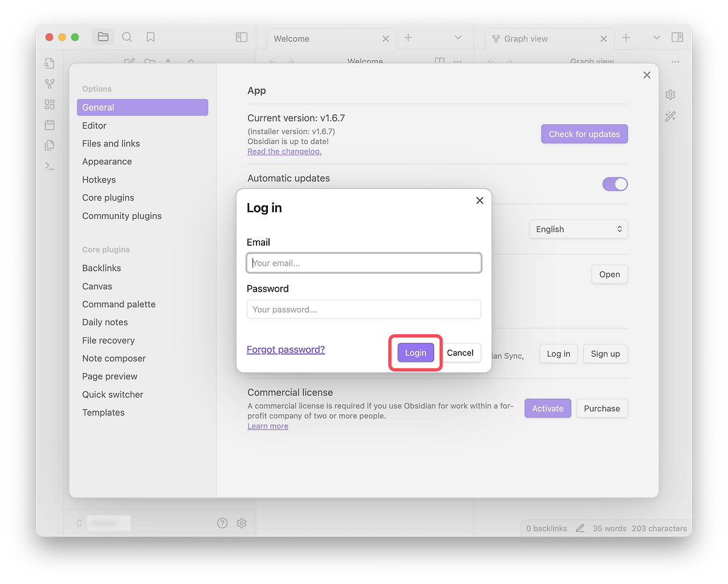Open the vault switcher chevron
The height and width of the screenshot is (584, 728).
pos(80,523)
